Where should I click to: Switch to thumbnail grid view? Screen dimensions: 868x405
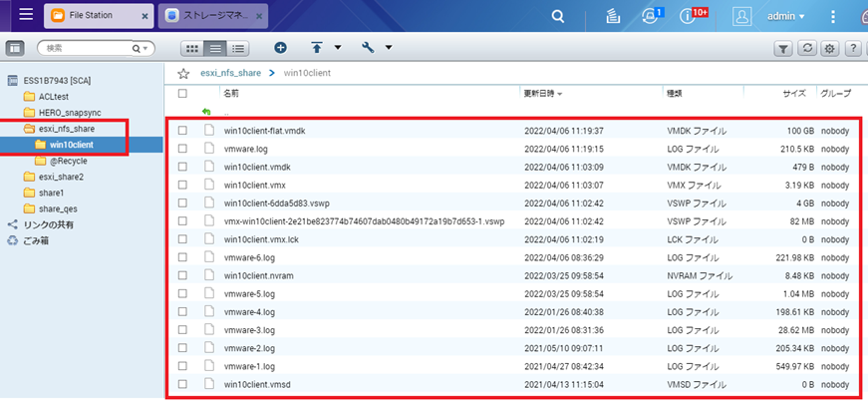coord(192,48)
